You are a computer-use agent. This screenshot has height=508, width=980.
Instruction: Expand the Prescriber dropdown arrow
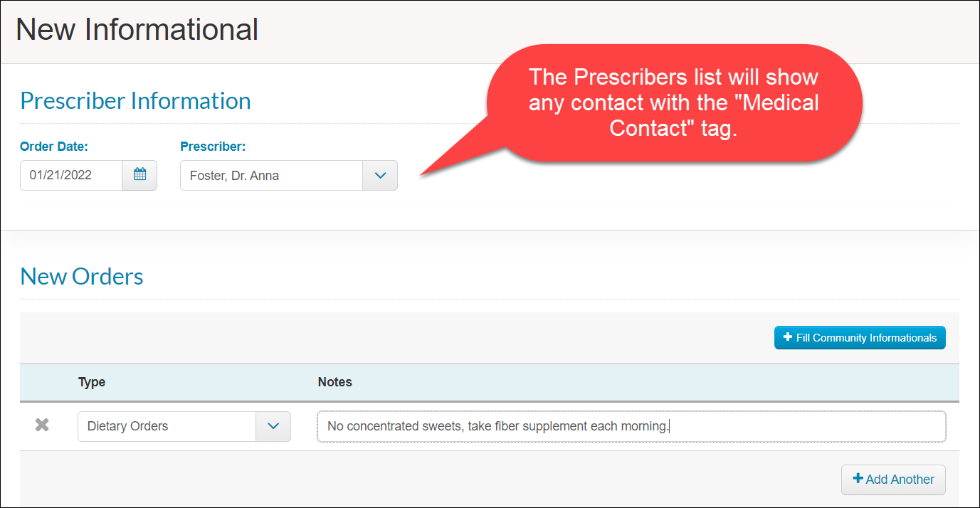(x=380, y=175)
